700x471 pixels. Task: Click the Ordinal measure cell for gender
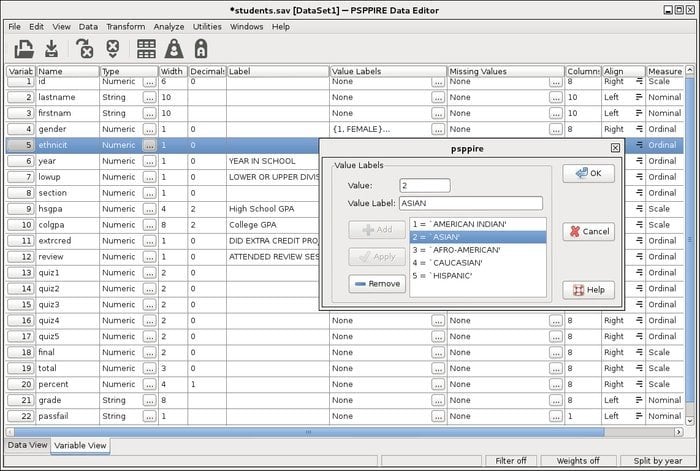click(x=664, y=129)
